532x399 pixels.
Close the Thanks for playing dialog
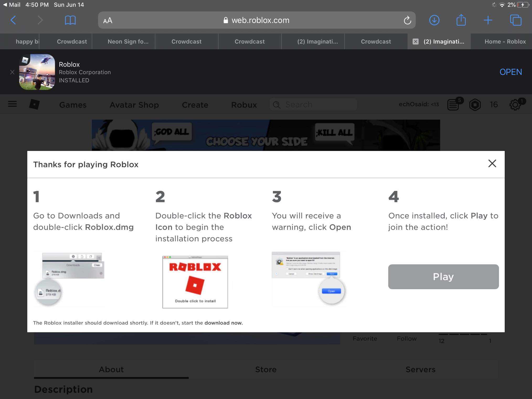pos(492,163)
